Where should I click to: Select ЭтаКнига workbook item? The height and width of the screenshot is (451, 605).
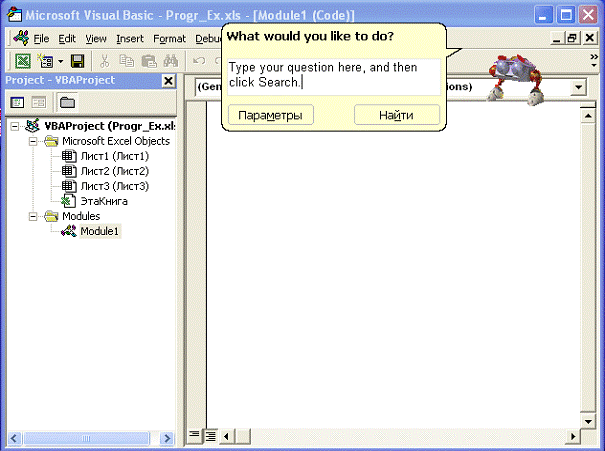pyautogui.click(x=104, y=201)
